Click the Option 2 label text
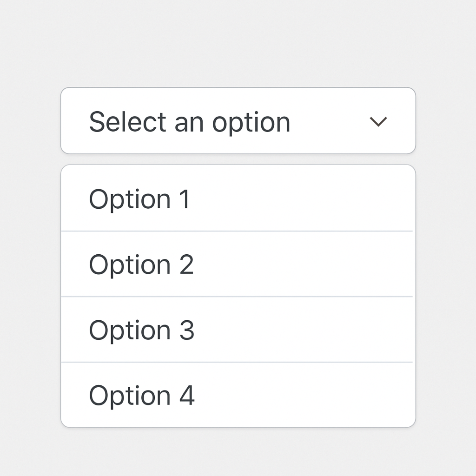 (141, 265)
